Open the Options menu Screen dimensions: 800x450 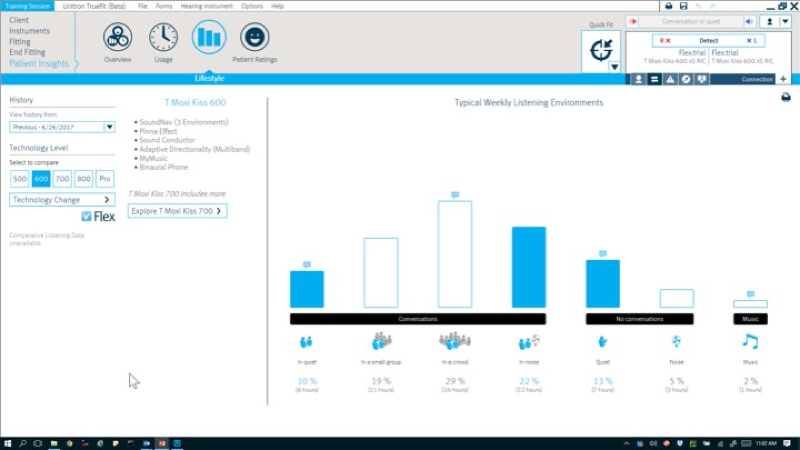click(x=252, y=6)
